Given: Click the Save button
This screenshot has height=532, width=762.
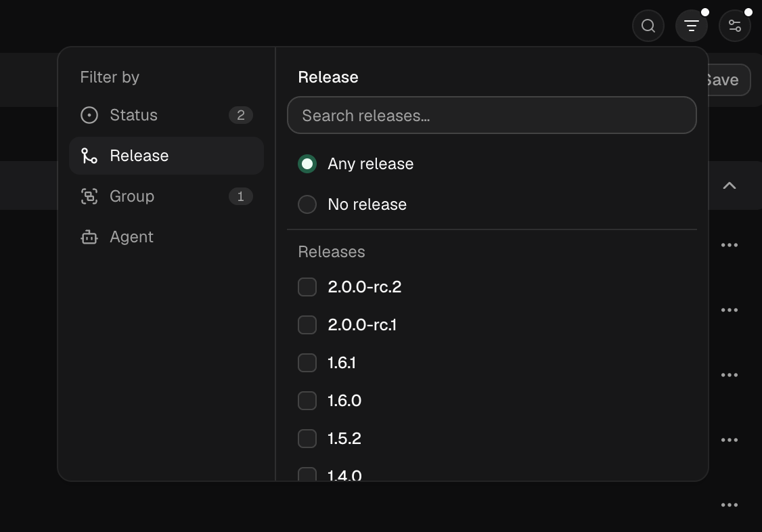Looking at the screenshot, I should click(728, 80).
